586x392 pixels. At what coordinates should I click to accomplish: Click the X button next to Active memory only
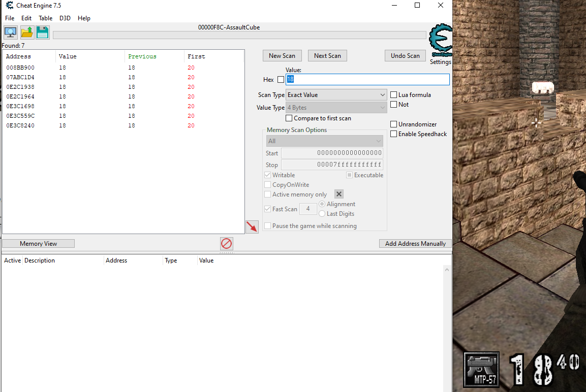coord(339,194)
